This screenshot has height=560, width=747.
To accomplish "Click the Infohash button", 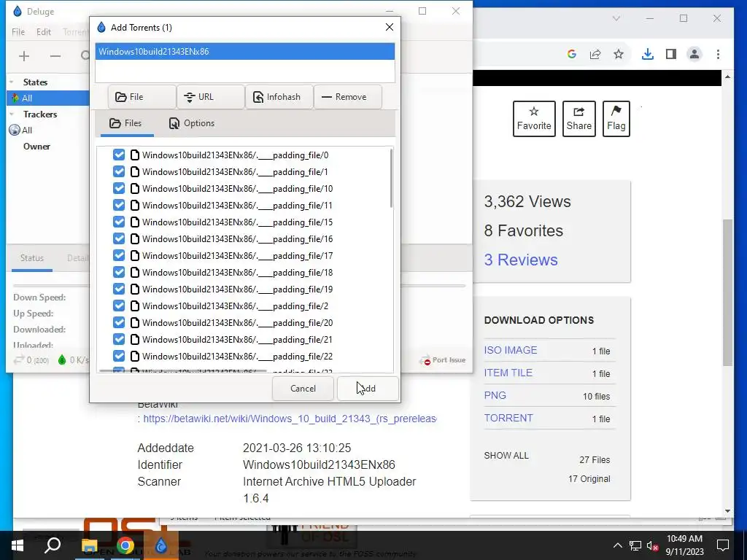I will [x=279, y=97].
